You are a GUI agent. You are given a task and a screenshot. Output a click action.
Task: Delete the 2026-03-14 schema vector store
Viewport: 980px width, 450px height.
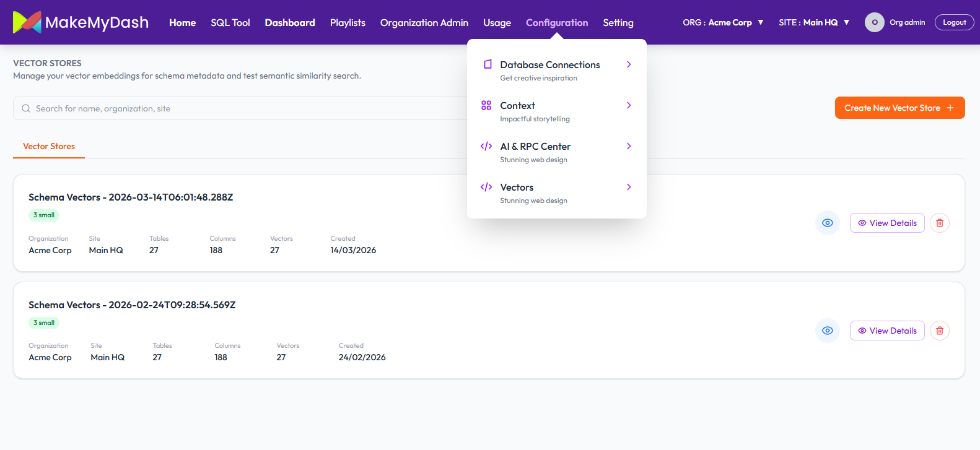point(939,223)
